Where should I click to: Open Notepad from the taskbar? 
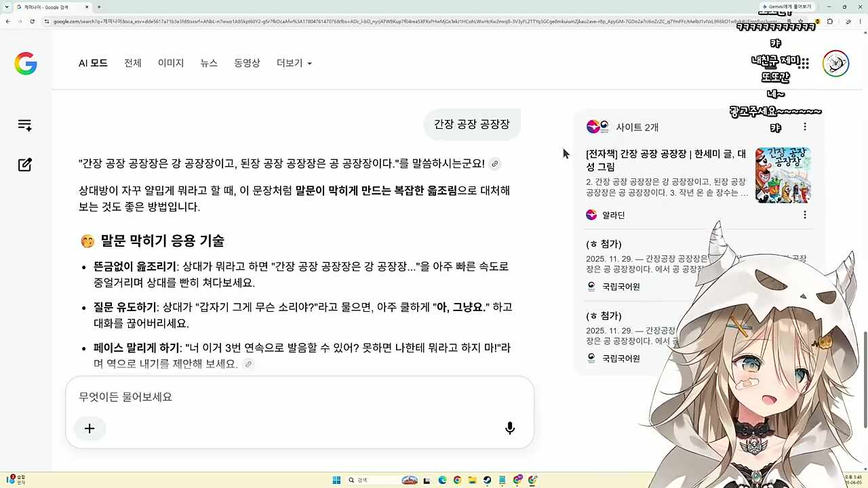coord(502,481)
